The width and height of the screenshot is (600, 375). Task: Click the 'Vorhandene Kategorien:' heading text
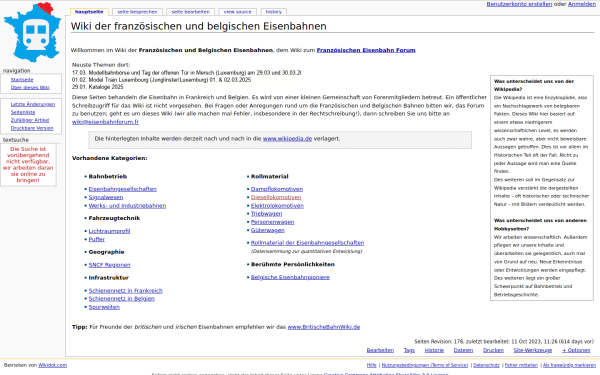point(109,158)
